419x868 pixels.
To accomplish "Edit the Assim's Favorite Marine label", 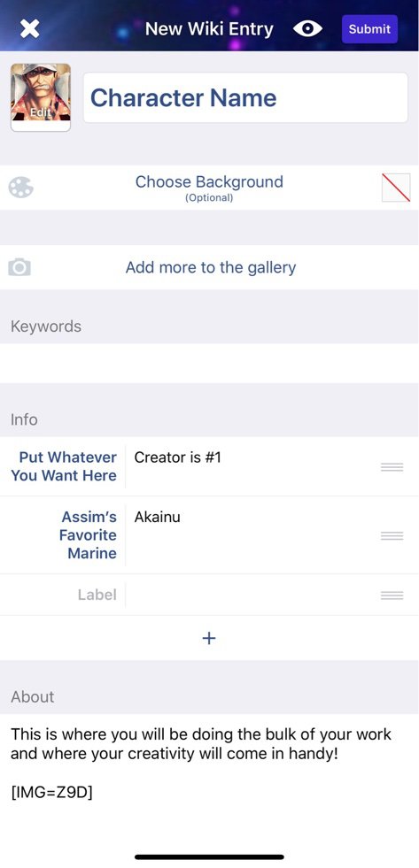I will [89, 534].
